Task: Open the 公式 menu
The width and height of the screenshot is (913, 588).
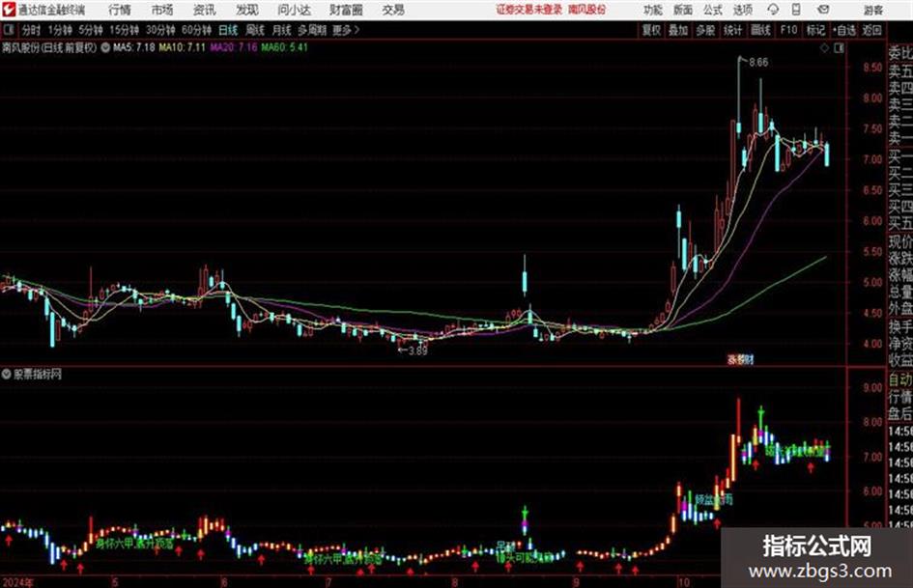Action: click(713, 10)
